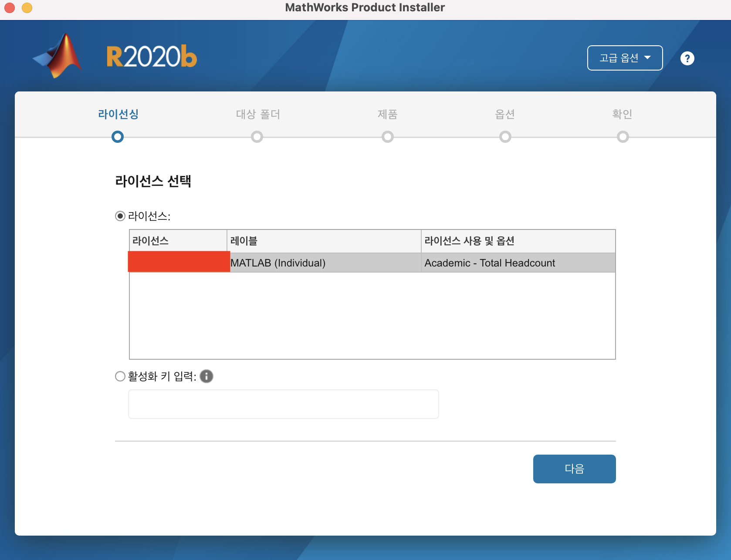Select the MATLAB (Individual) license row
This screenshot has width=731, height=560.
click(372, 263)
